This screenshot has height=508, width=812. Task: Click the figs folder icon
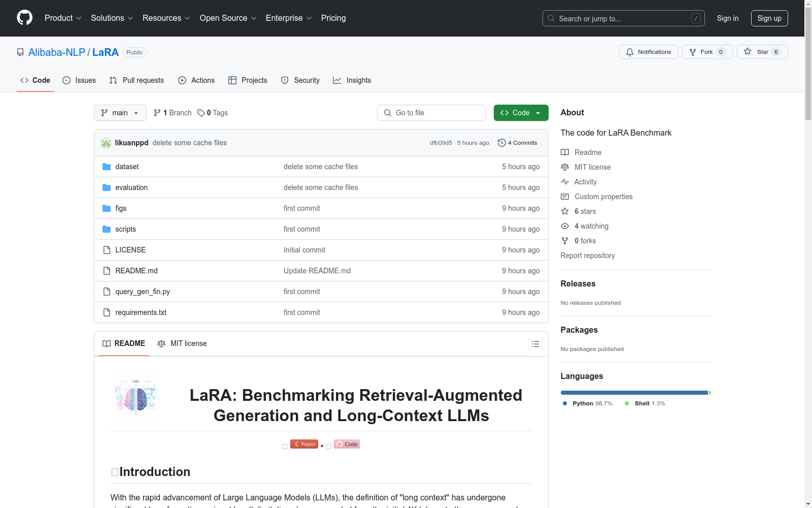(x=107, y=208)
